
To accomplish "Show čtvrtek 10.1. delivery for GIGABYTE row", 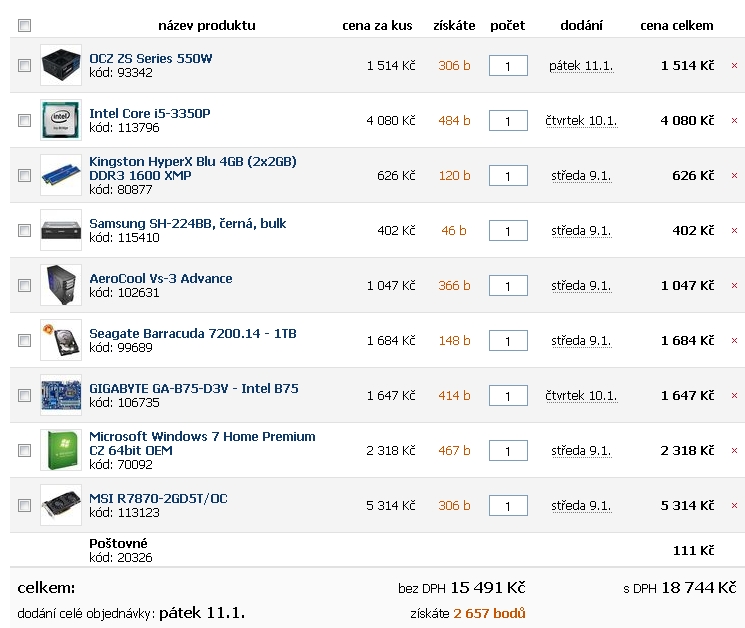I will pyautogui.click(x=581, y=396).
